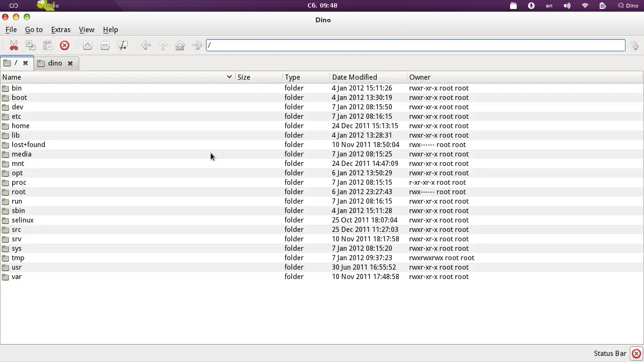The image size is (644, 362).
Task: Open the Help menu
Action: point(111,30)
